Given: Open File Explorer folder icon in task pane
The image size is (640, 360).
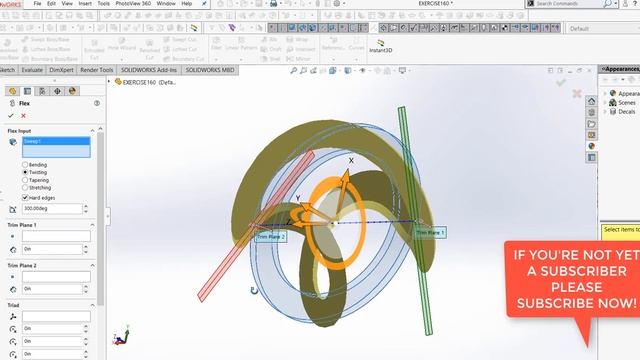Looking at the screenshot, I should [591, 124].
